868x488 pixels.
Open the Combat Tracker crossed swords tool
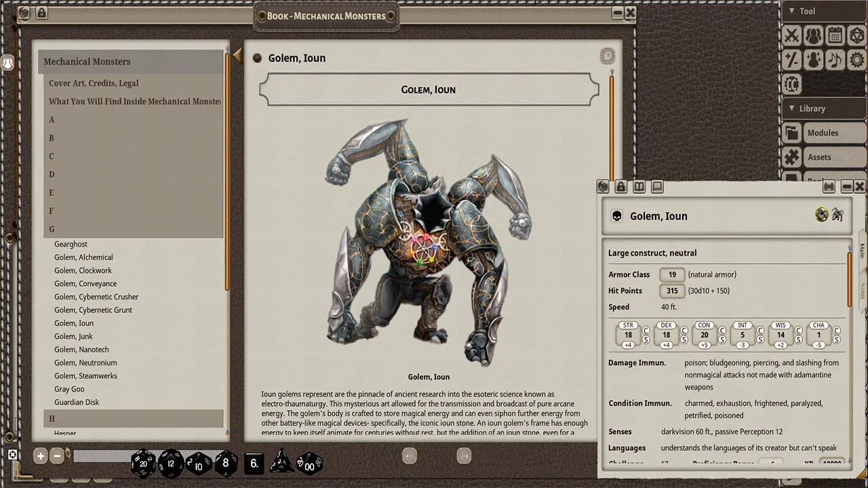pos(791,35)
